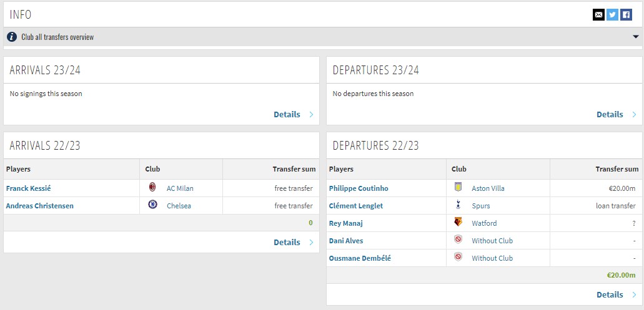Open Ousmane Dembélé player profile
The width and height of the screenshot is (644, 310).
pos(360,258)
